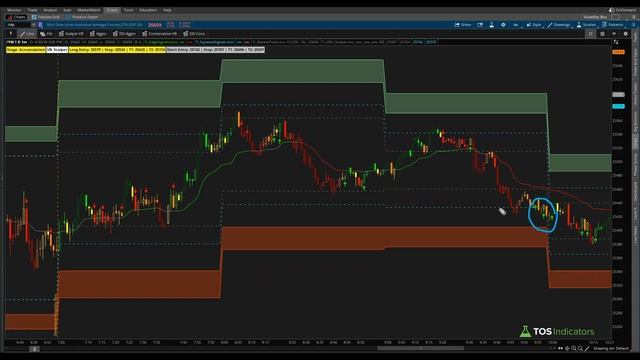Click the left scroll handle at bottom

[x=34, y=349]
